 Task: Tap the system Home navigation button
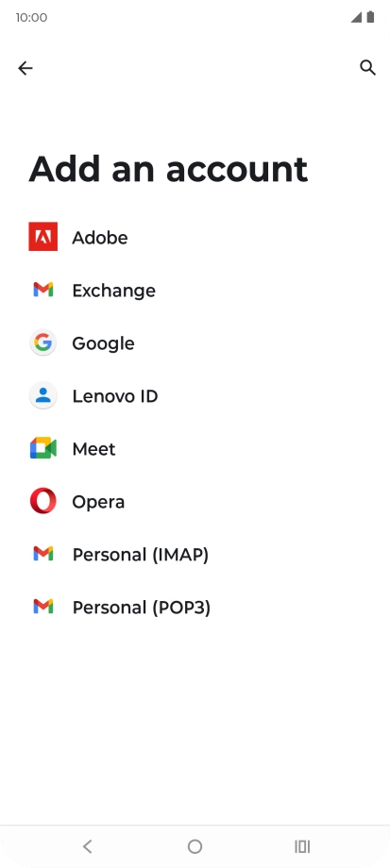click(195, 846)
